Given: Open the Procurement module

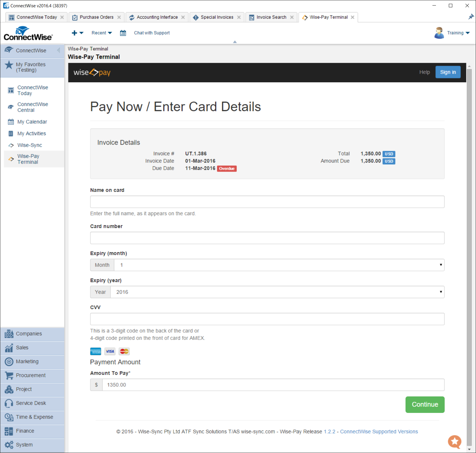Looking at the screenshot, I should coord(30,375).
